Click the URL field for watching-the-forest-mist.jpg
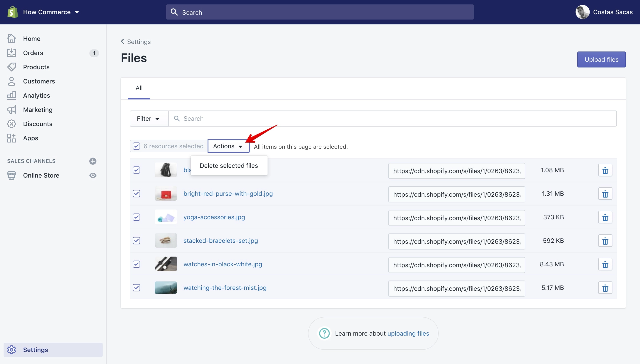Viewport: 640px width, 364px height. [x=456, y=288]
